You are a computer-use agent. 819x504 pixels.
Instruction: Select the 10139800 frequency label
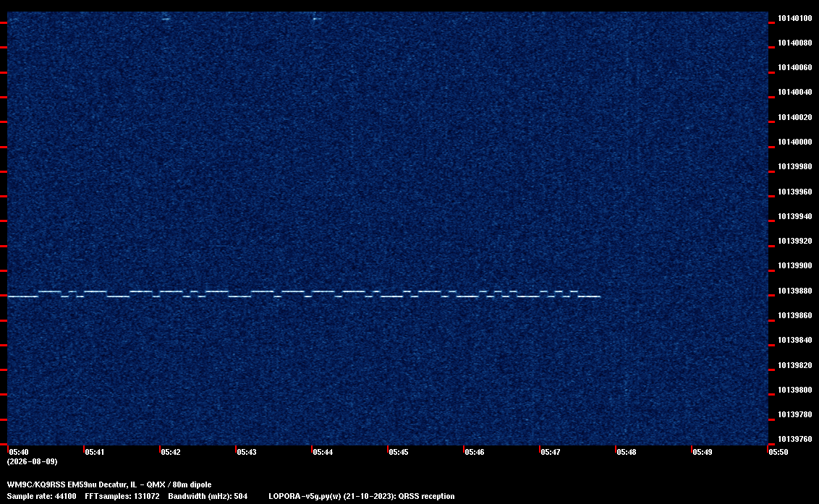click(x=794, y=390)
